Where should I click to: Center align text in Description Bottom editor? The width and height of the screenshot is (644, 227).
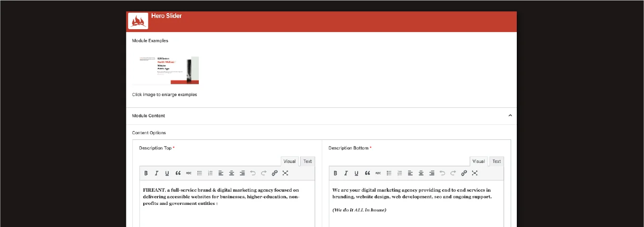[421, 173]
